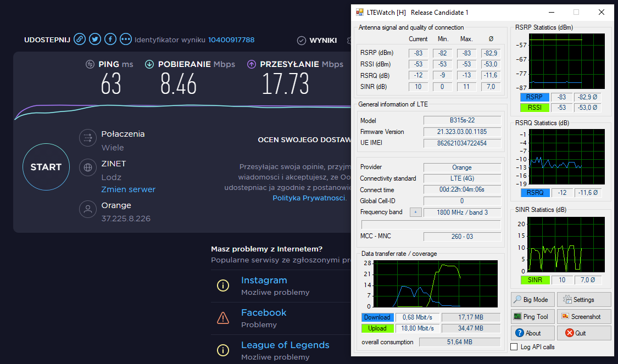Share the result on Facebook
Image resolution: width=618 pixels, height=364 pixels.
coord(110,40)
